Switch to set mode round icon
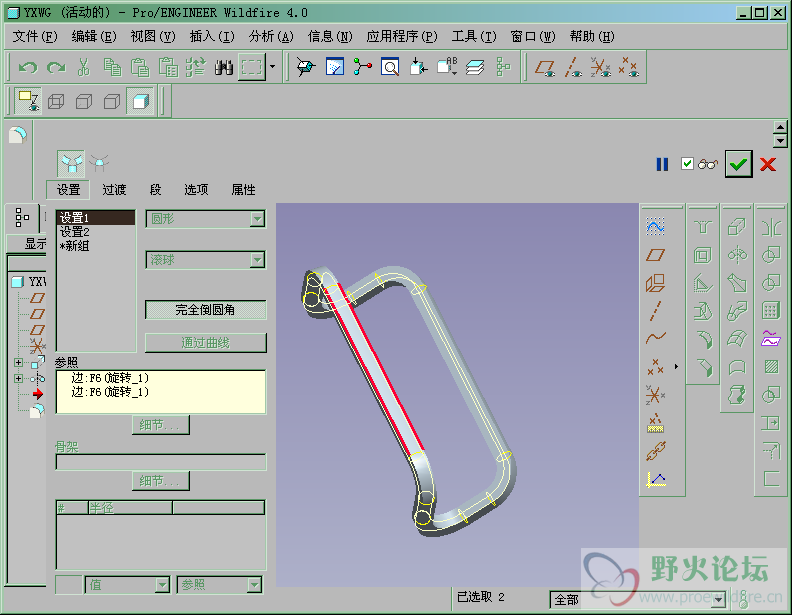The height and width of the screenshot is (615, 792). tap(71, 163)
